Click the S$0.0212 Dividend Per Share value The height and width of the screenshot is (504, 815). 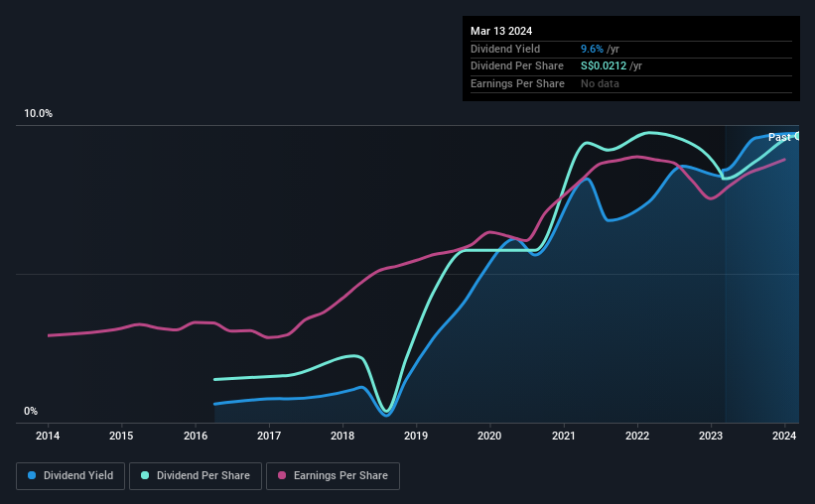pos(604,66)
